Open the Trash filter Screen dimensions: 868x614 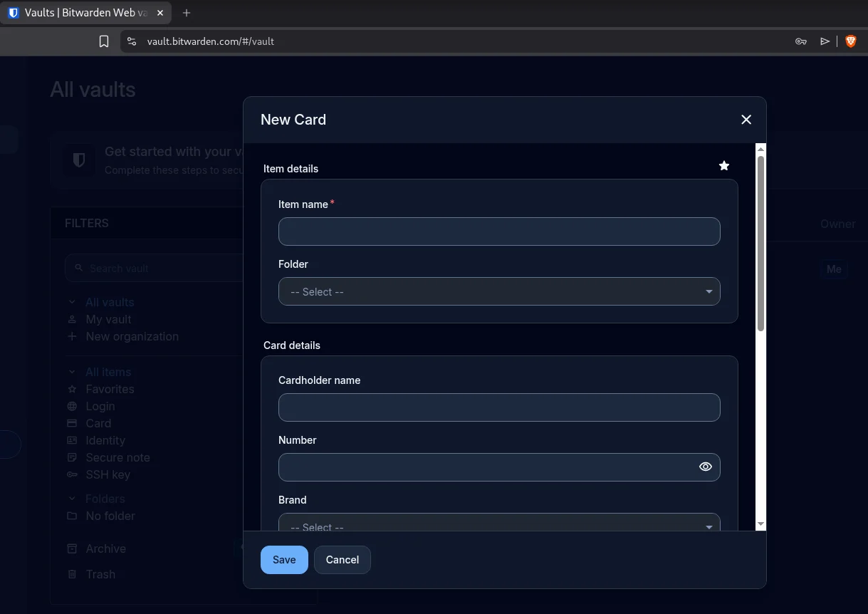tap(100, 574)
